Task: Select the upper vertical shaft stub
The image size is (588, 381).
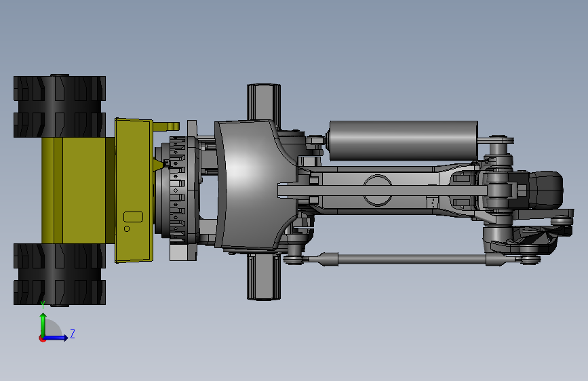Action: point(264,102)
